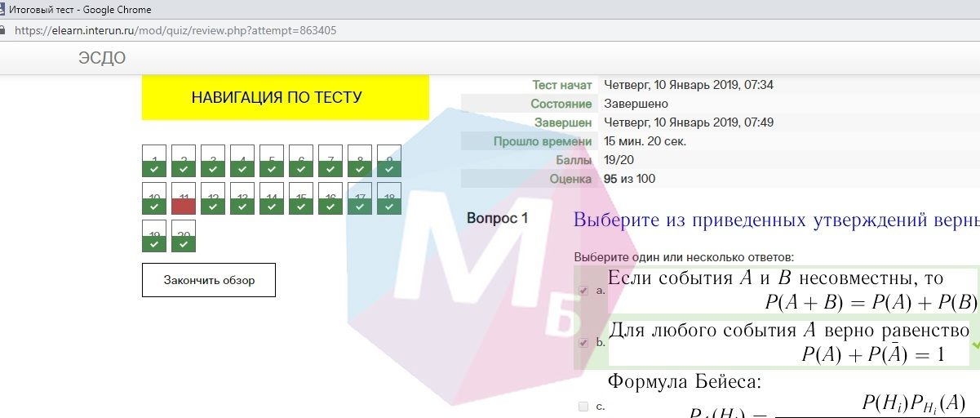Toggle checkbox for answer b
The image size is (980, 418).
[x=583, y=343]
